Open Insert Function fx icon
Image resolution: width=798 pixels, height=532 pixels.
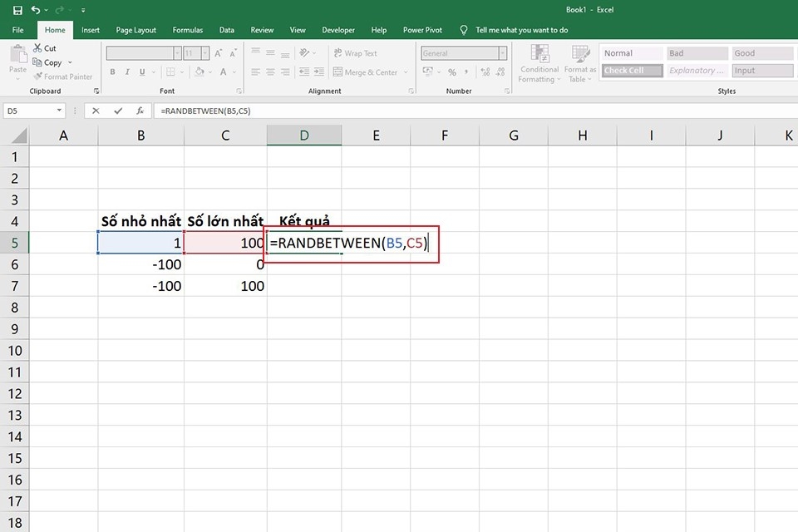tap(140, 111)
